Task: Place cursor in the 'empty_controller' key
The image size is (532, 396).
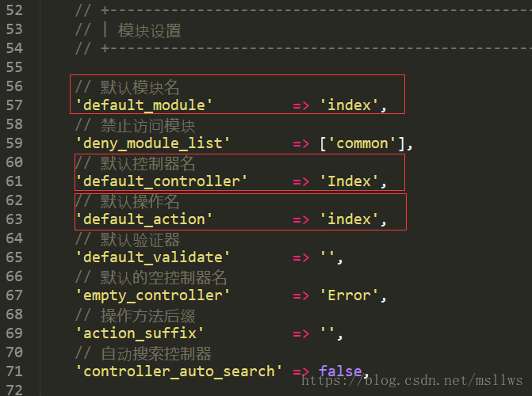Action: [153, 295]
